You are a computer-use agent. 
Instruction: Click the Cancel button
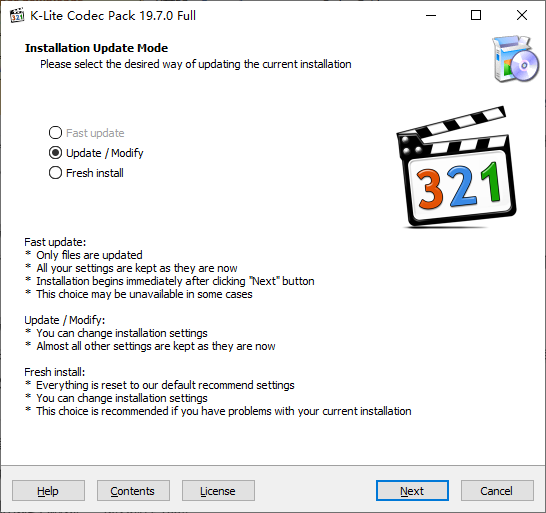click(497, 491)
